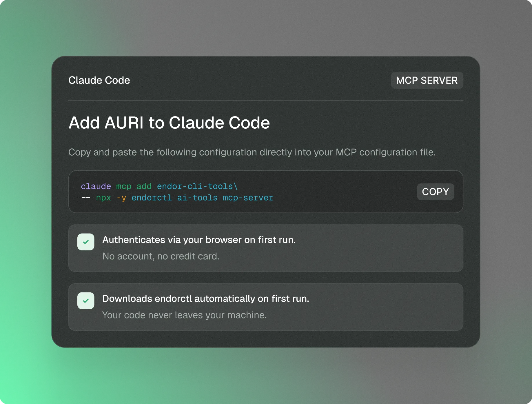Click 'Downloads endorctl automatically on first run.' text
Screen dimensions: 532x404
(206, 299)
